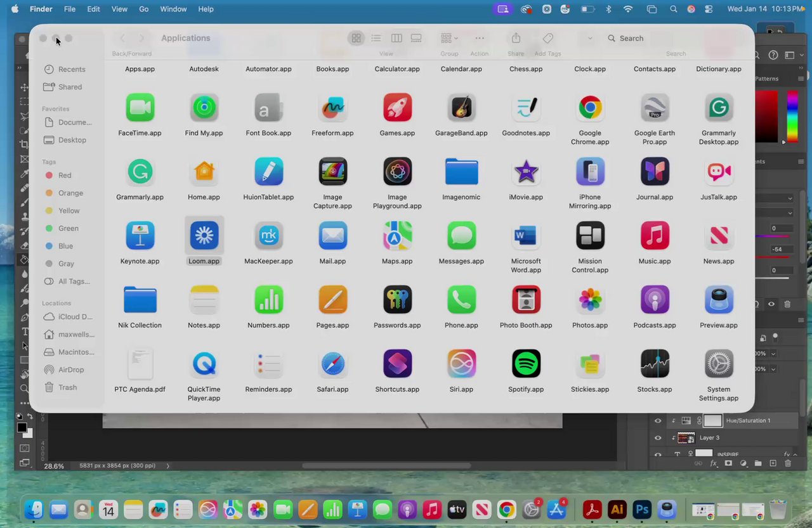The height and width of the screenshot is (528, 812).
Task: Click the Photoshop zoom level 28.6% field
Action: click(x=54, y=466)
